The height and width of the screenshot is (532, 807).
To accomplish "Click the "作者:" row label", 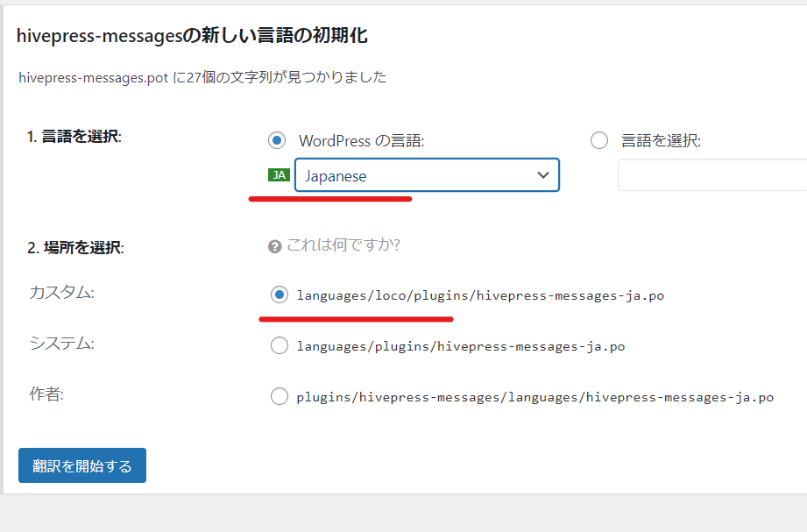I will click(x=46, y=394).
